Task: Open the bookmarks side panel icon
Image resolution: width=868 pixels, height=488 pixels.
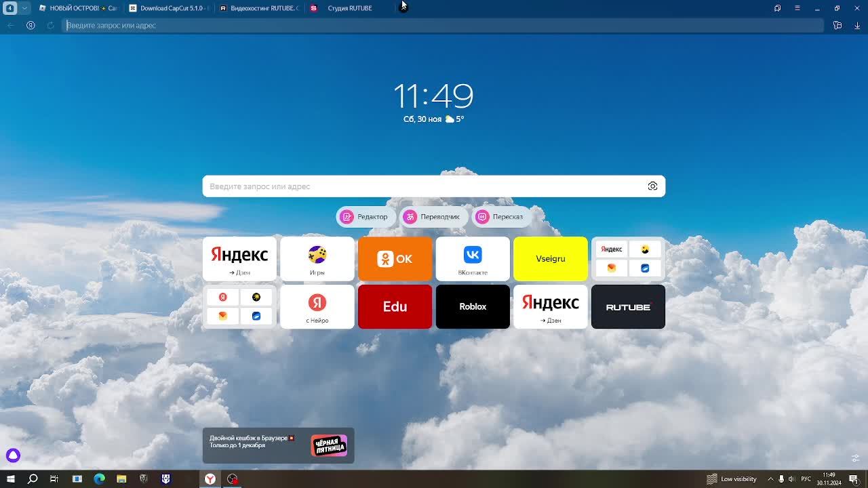Action: click(x=777, y=8)
